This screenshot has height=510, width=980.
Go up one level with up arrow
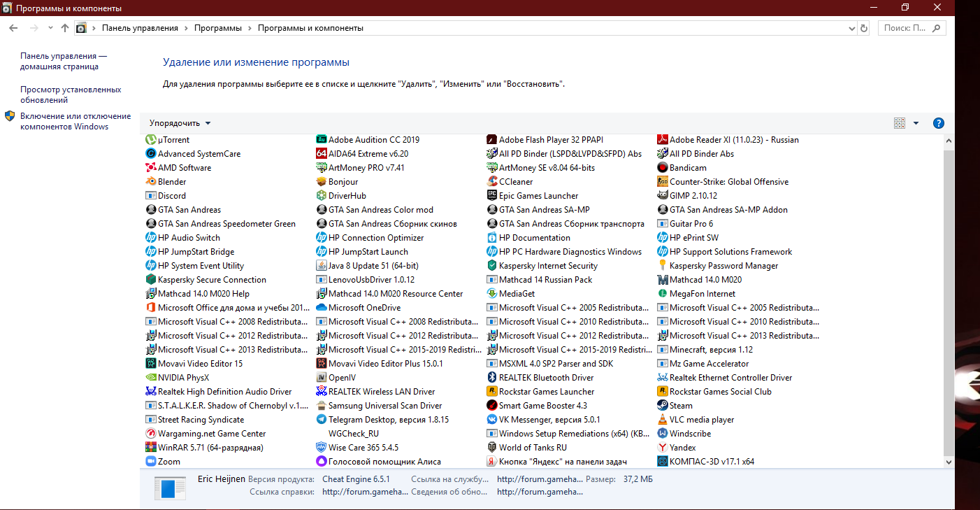pyautogui.click(x=65, y=28)
